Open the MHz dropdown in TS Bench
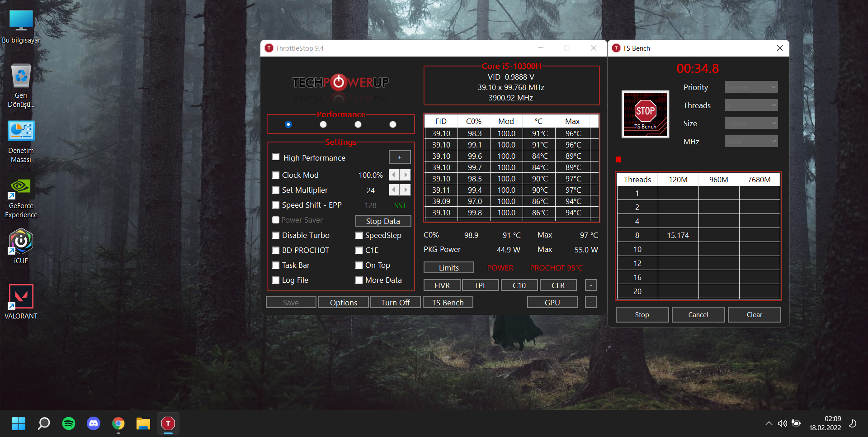Screen dimensions: 868x437 [751, 141]
